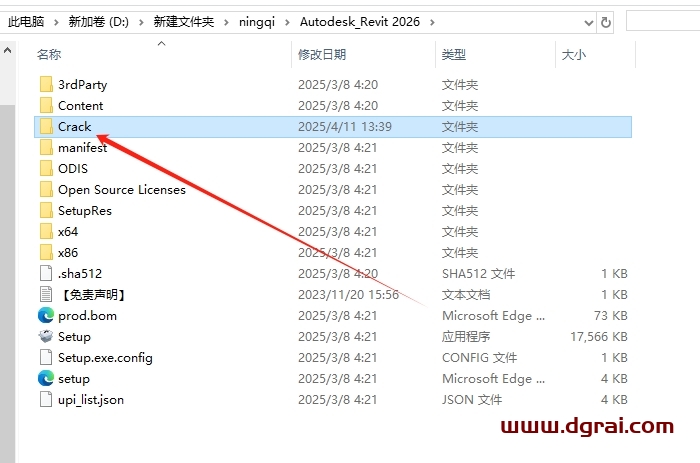700x463 pixels.
Task: Select the ODIS folder name
Action: point(73,168)
